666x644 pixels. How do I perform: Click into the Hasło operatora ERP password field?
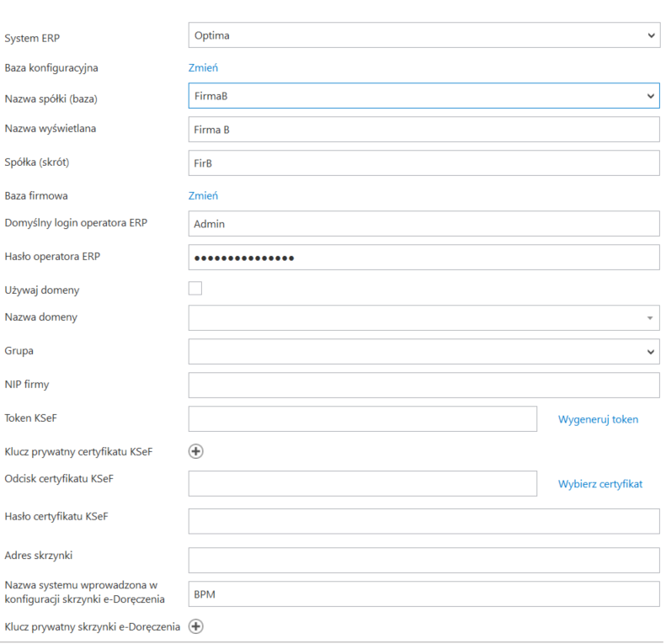tap(424, 258)
